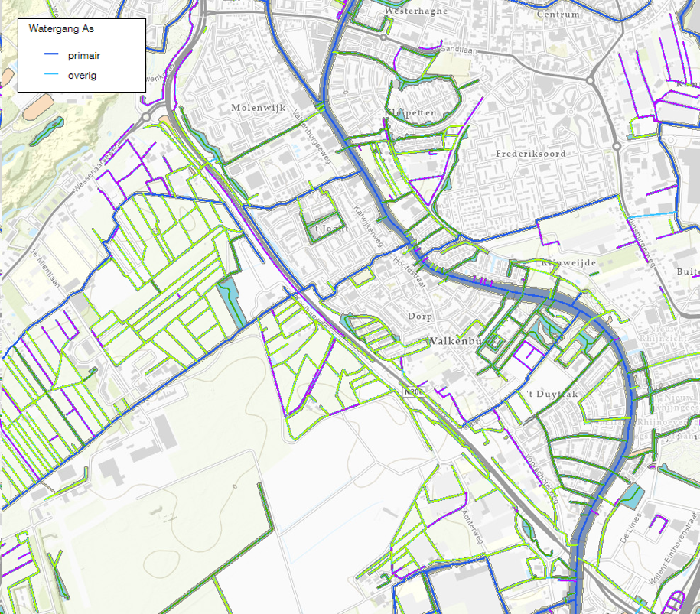Click the Westerhaghe place label
The image size is (700, 614).
click(x=416, y=12)
